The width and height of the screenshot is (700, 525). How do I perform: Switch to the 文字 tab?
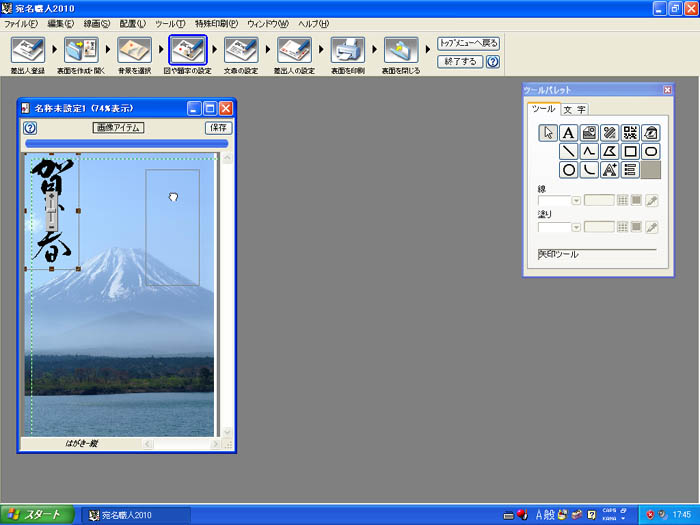(x=574, y=109)
